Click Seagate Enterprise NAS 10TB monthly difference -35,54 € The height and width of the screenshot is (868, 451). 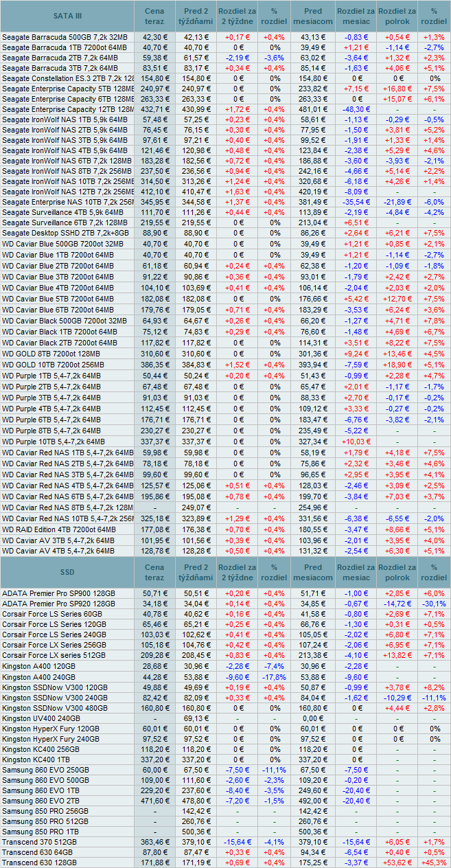click(355, 203)
